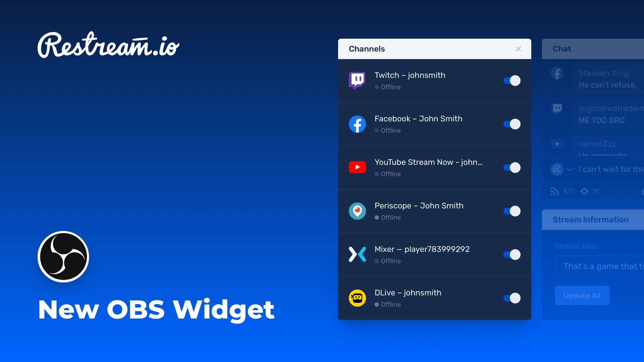
Task: Expand stream information section
Action: [x=591, y=219]
